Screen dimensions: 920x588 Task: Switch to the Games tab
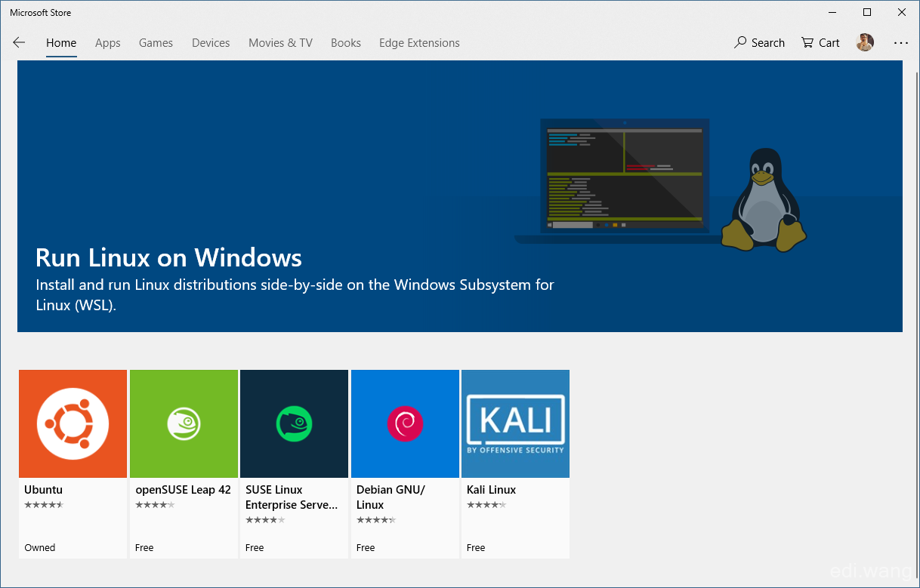(x=156, y=43)
